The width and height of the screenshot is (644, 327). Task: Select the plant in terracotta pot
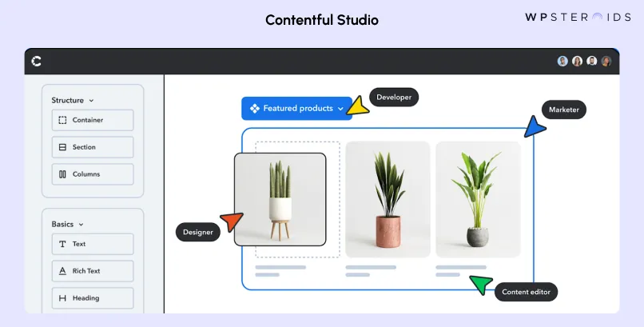(x=388, y=200)
